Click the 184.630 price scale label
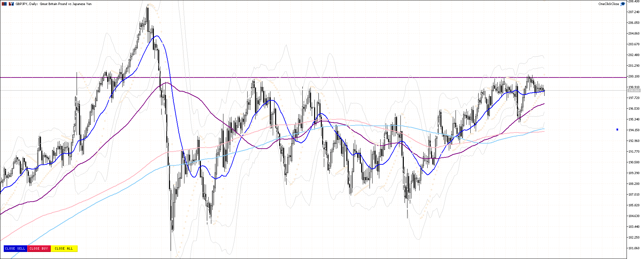Image resolution: width=644 pixels, height=259 pixels. [x=634, y=216]
